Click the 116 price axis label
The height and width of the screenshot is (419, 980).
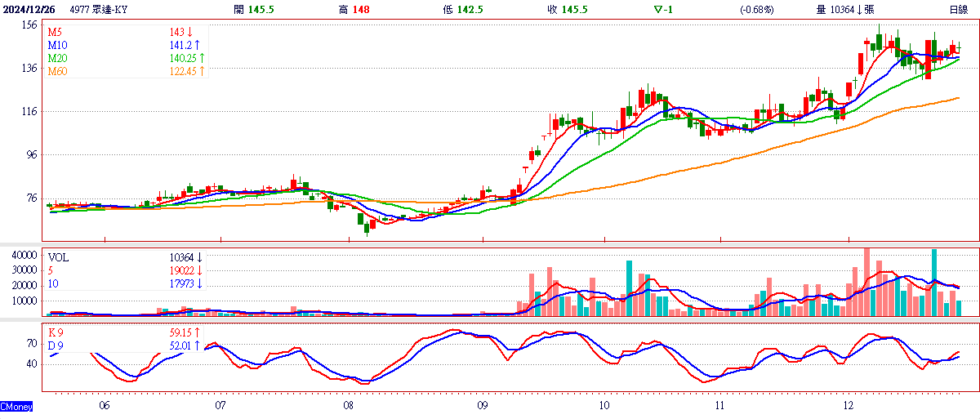pyautogui.click(x=30, y=111)
